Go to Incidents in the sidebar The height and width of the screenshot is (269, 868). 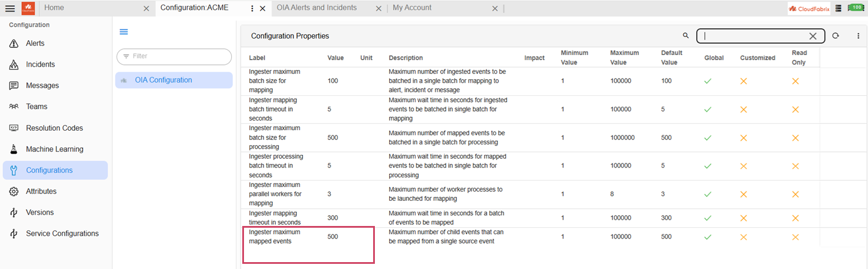click(40, 65)
